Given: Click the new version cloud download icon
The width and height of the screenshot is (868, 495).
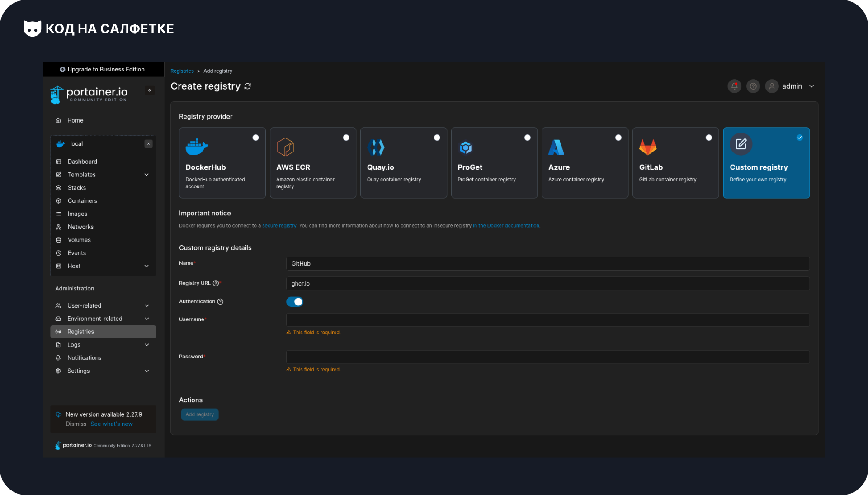Looking at the screenshot, I should pyautogui.click(x=58, y=414).
